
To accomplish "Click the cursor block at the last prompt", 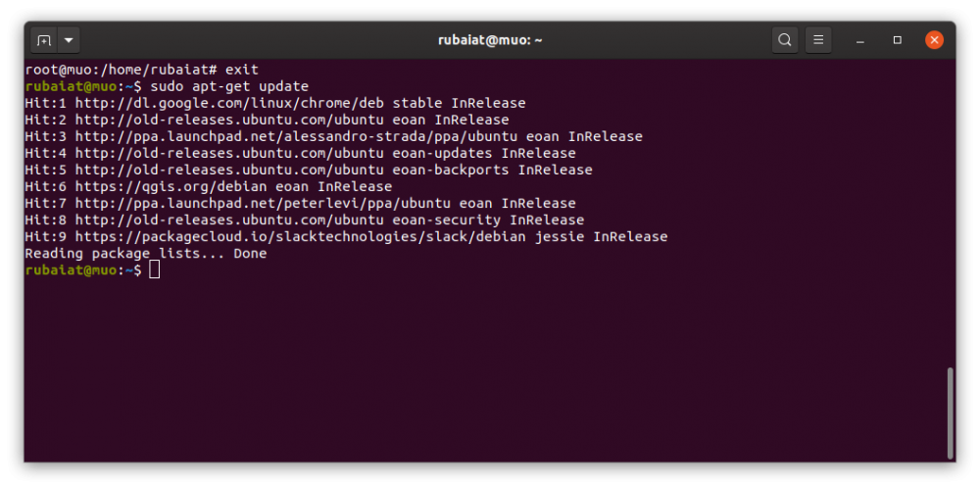I will click(155, 269).
